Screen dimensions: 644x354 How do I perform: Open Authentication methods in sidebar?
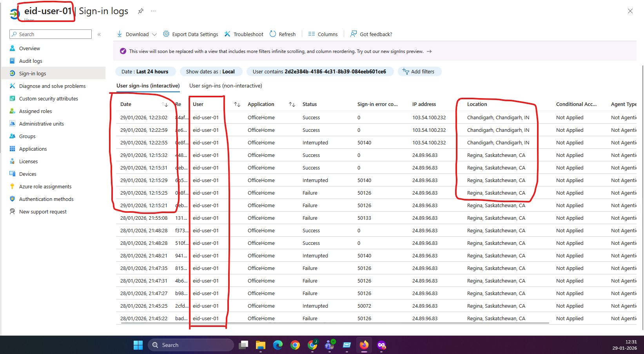pyautogui.click(x=46, y=199)
